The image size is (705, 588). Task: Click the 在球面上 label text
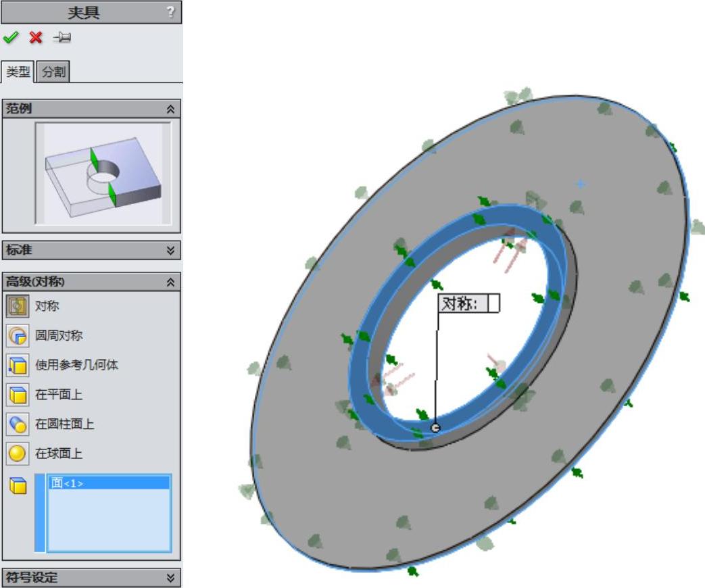[x=59, y=454]
